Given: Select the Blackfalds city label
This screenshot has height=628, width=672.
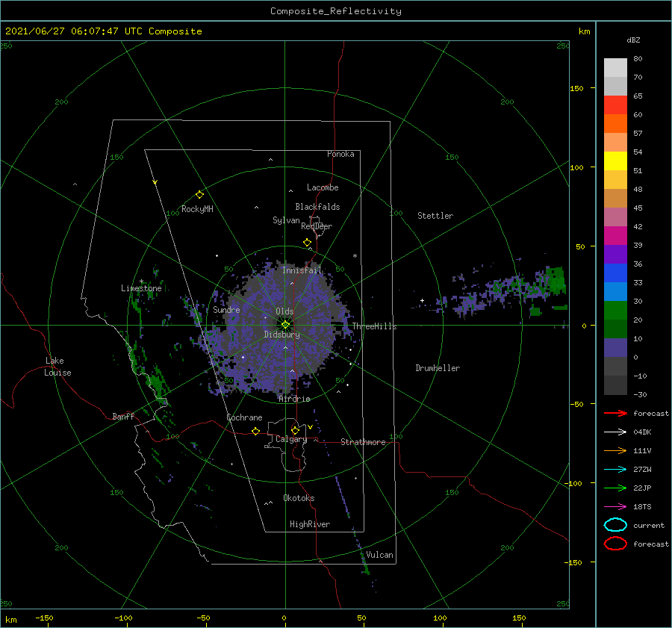Looking at the screenshot, I should (317, 207).
